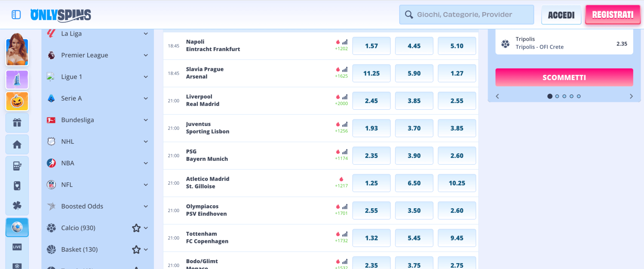
Task: Open the gift box promotions icon
Action: click(x=17, y=123)
